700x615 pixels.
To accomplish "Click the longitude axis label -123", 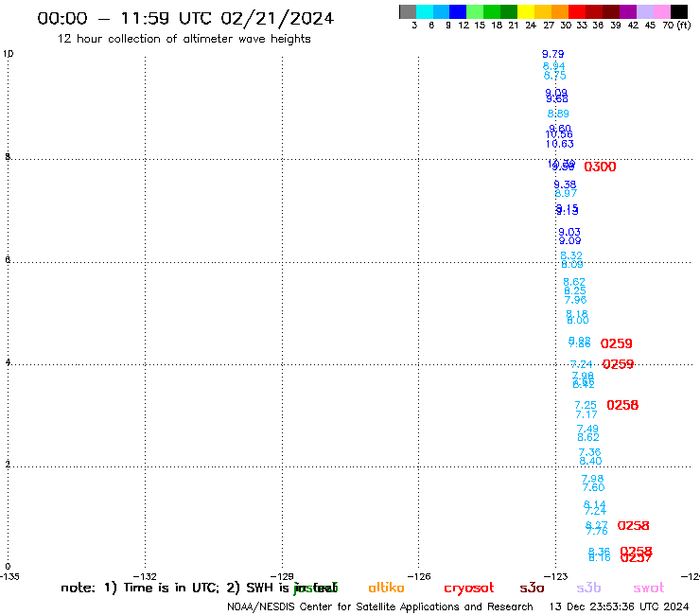I will click(x=556, y=576).
